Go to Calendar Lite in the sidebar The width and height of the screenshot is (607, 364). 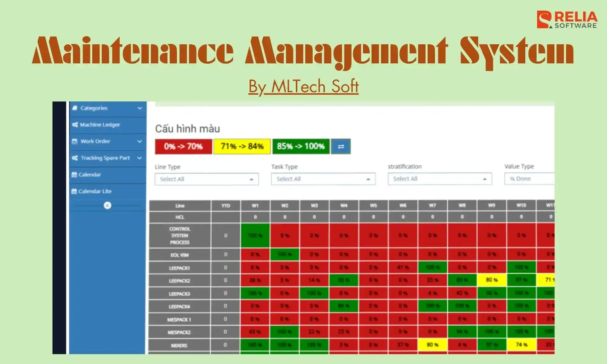108,191
